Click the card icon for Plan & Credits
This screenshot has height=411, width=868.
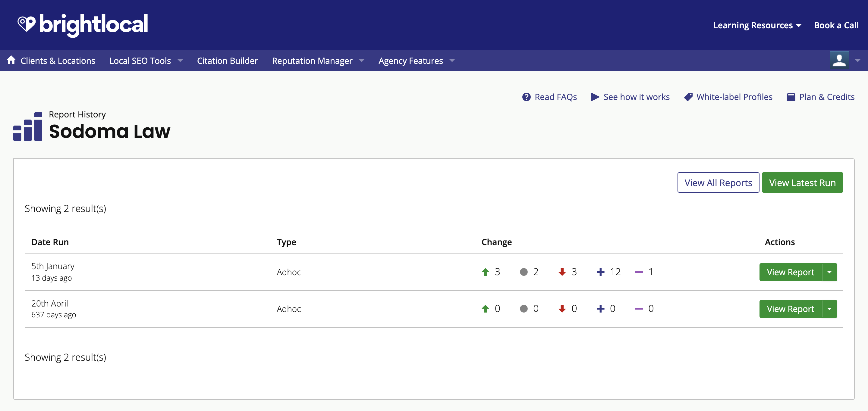tap(791, 97)
